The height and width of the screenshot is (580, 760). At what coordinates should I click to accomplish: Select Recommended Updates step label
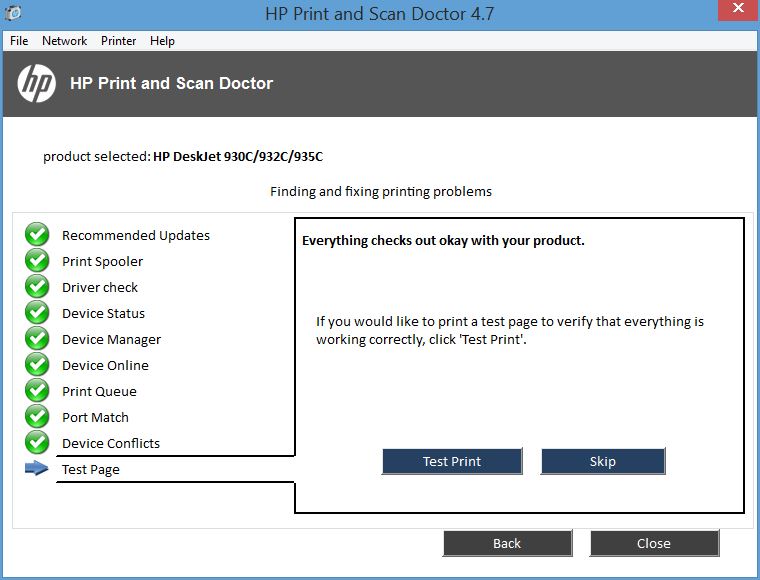tap(136, 235)
